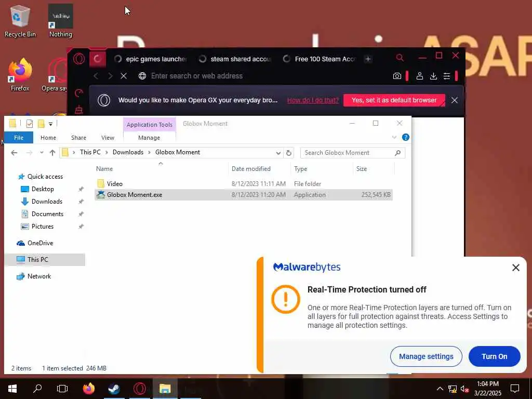Open Opera GX easy setup sliders icon

[x=447, y=76]
